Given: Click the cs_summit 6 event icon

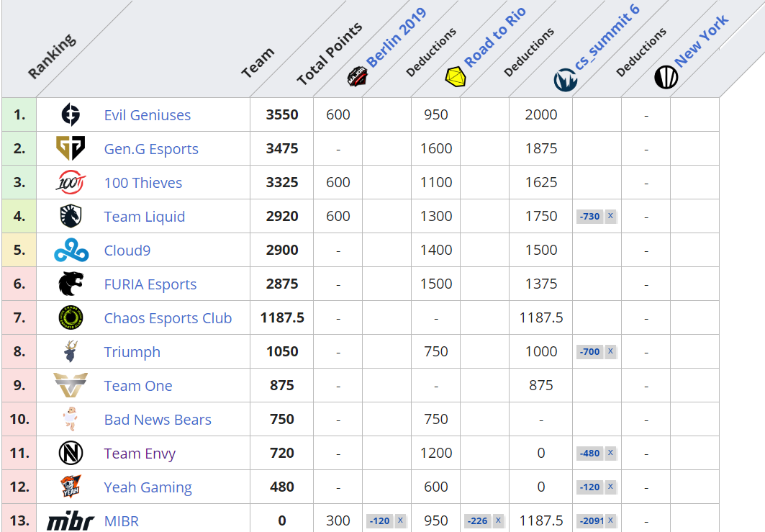Looking at the screenshot, I should [x=566, y=80].
